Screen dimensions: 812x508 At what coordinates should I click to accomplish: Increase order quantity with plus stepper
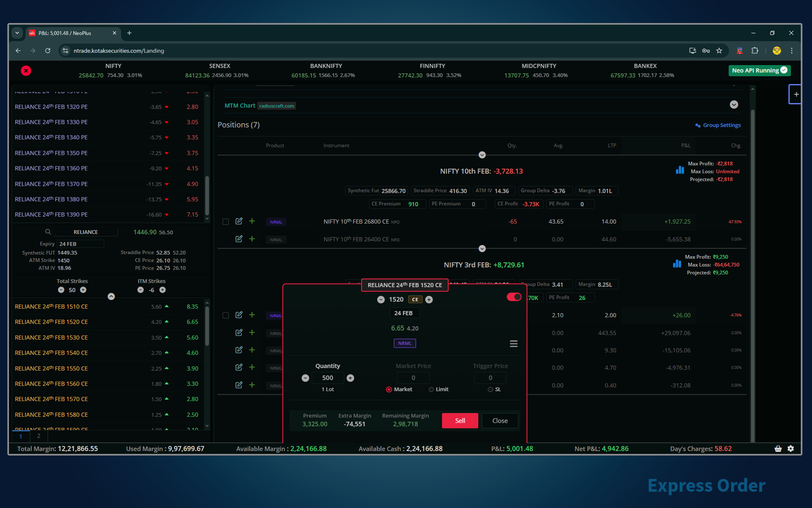[x=350, y=378]
